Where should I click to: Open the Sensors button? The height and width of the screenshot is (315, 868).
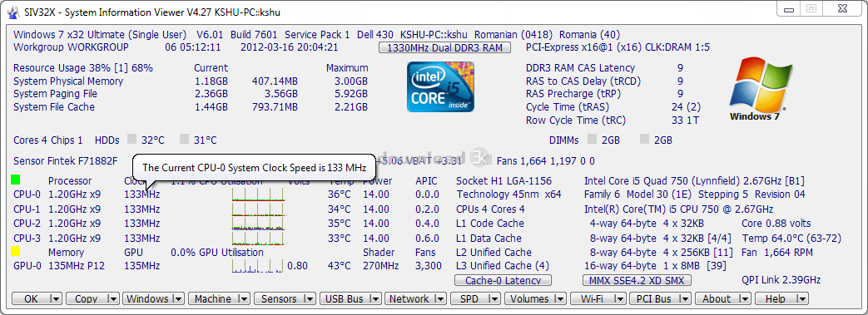285,299
